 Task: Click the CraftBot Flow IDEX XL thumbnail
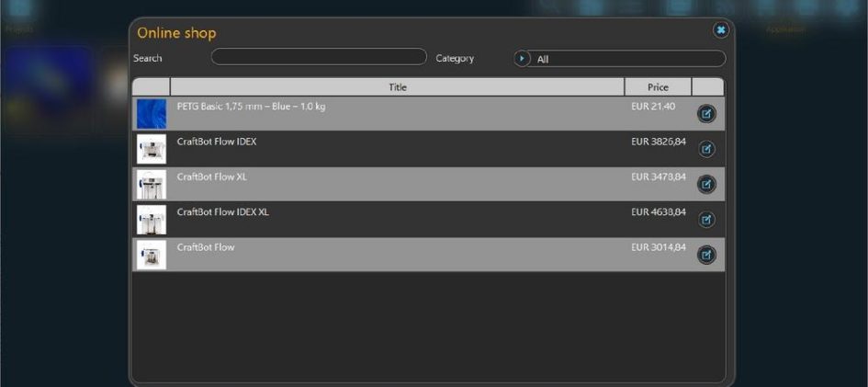point(152,220)
